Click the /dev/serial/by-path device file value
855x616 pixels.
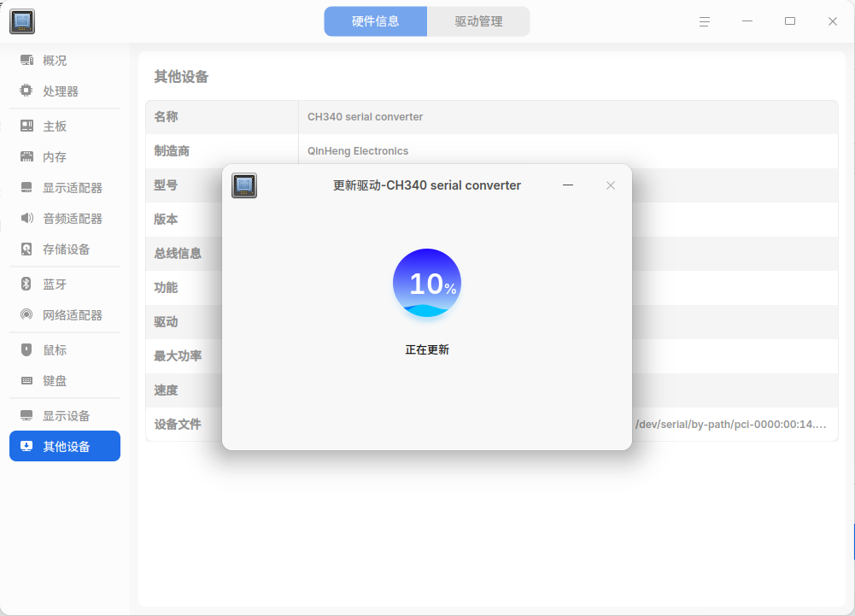730,425
